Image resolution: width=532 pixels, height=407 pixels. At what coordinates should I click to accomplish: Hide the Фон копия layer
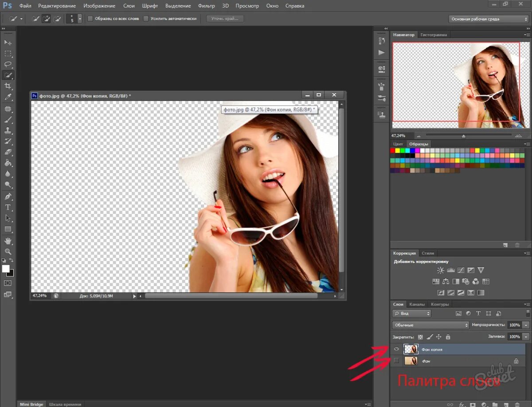click(396, 349)
